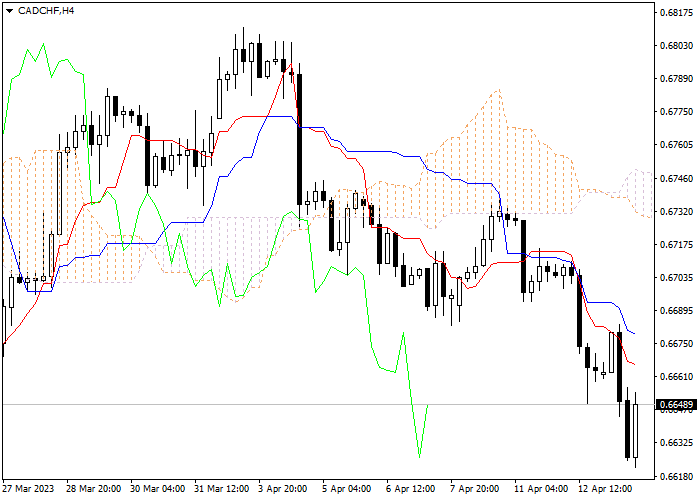Select the large black candle at 3 Apr drop
This screenshot has width=700, height=500.
click(300, 139)
